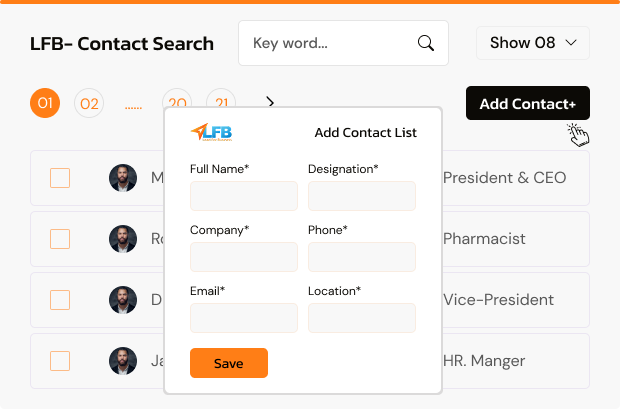Go to page 02
Screen dimensions: 620x409
pos(89,103)
